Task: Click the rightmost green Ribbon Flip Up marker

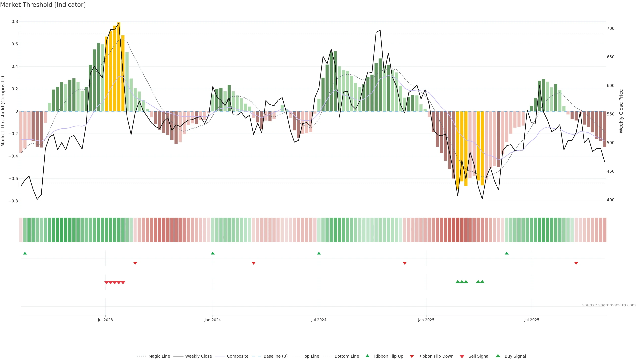Action: click(x=507, y=253)
